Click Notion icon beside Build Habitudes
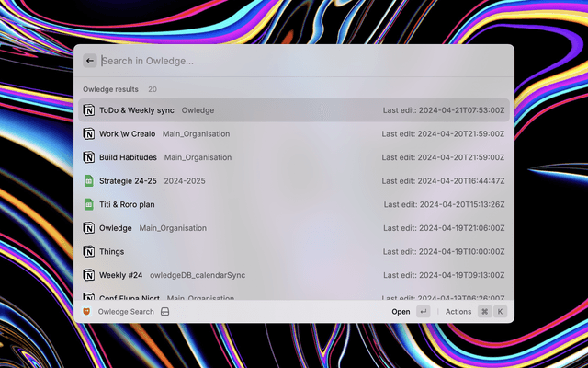Viewport: 588px width, 368px height. [x=89, y=157]
